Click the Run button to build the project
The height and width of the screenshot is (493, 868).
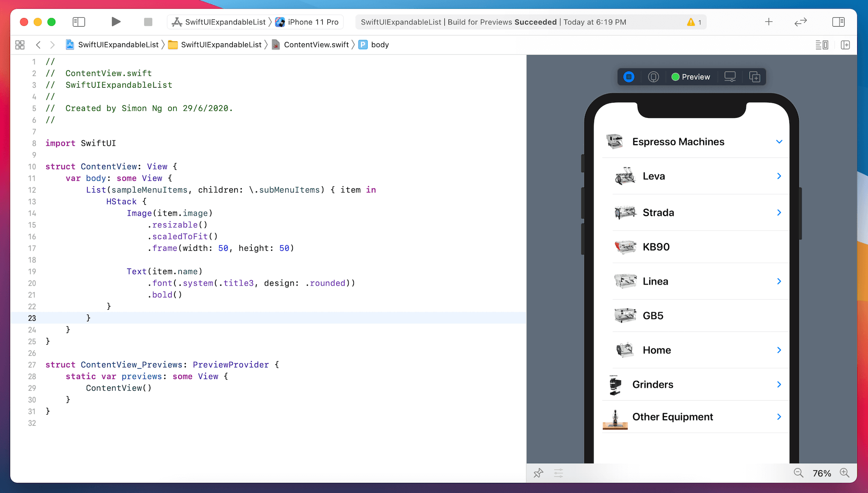116,22
